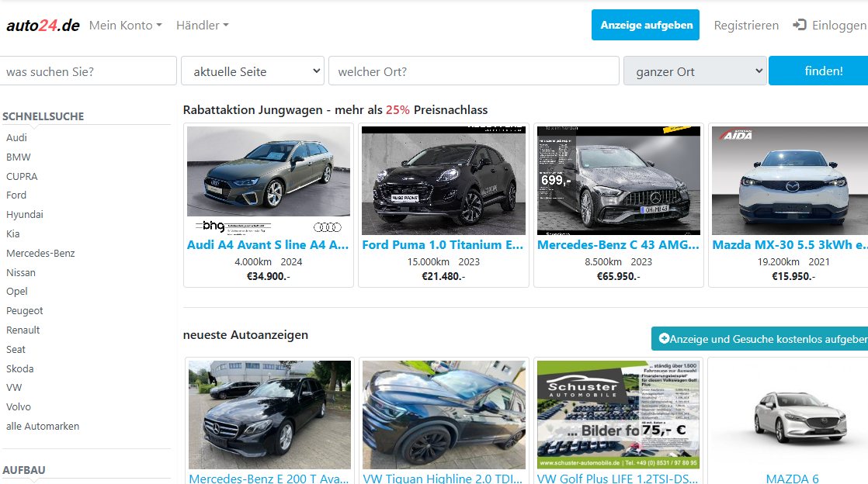Image resolution: width=868 pixels, height=484 pixels.
Task: Open the 'aktuelle Seite' dropdown
Action: (253, 71)
